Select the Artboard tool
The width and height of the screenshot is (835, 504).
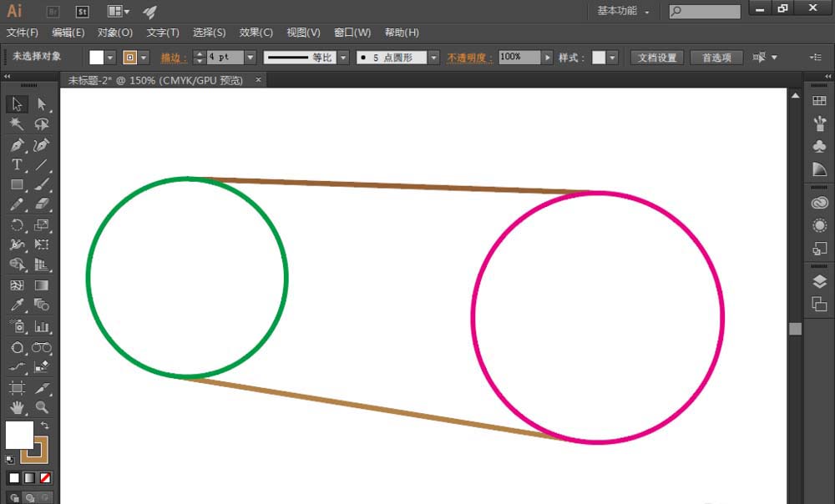pyautogui.click(x=17, y=388)
